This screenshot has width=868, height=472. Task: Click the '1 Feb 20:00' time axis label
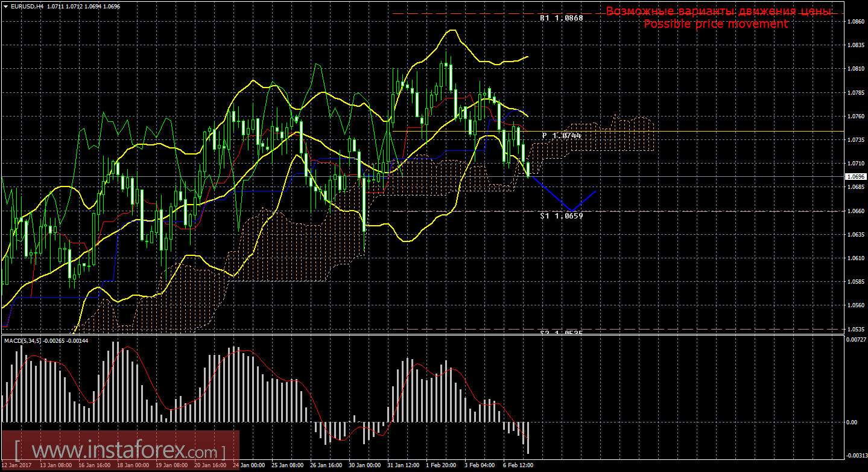[442, 465]
